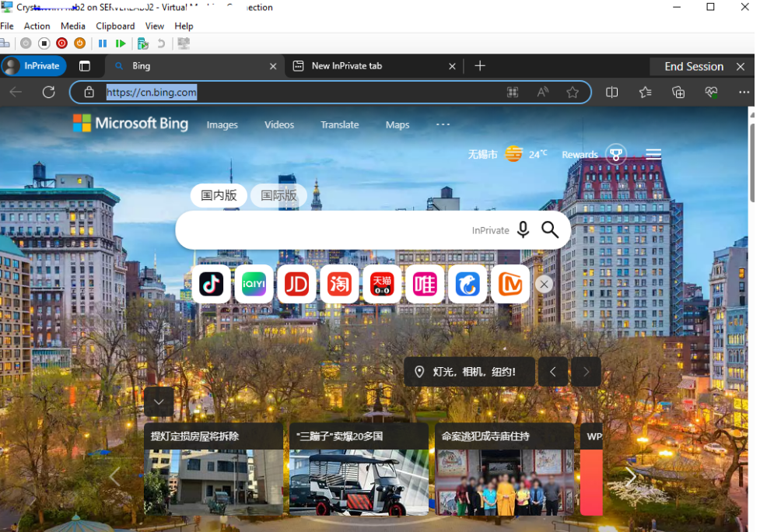Image resolution: width=767 pixels, height=532 pixels.
Task: Open the Action menu
Action: 37,26
